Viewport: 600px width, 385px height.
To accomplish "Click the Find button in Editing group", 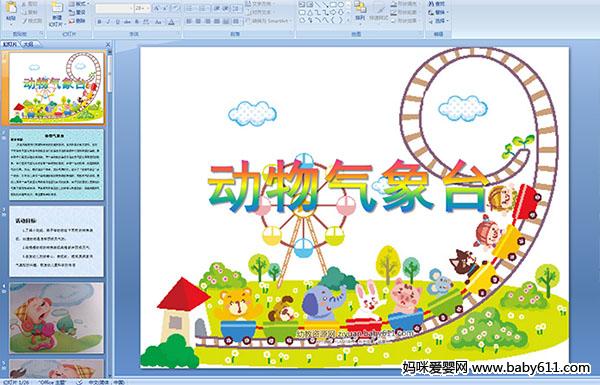I will click(437, 4).
